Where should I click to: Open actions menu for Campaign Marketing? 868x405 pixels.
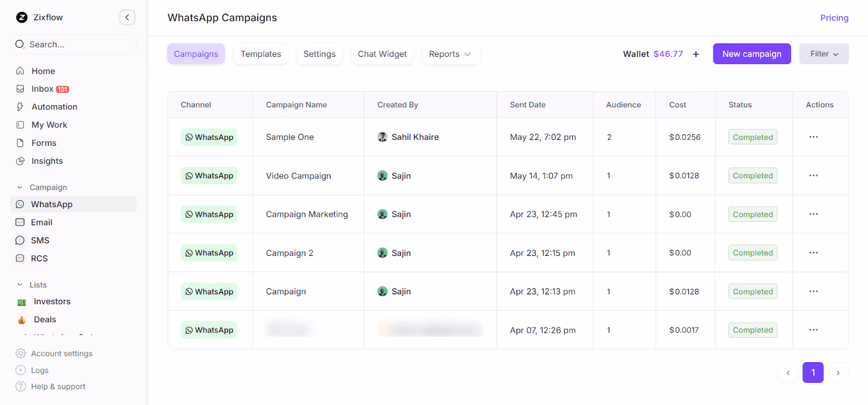pos(813,214)
